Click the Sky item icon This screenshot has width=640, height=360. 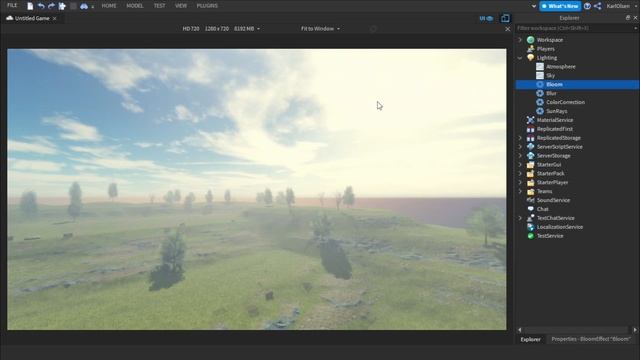540,76
